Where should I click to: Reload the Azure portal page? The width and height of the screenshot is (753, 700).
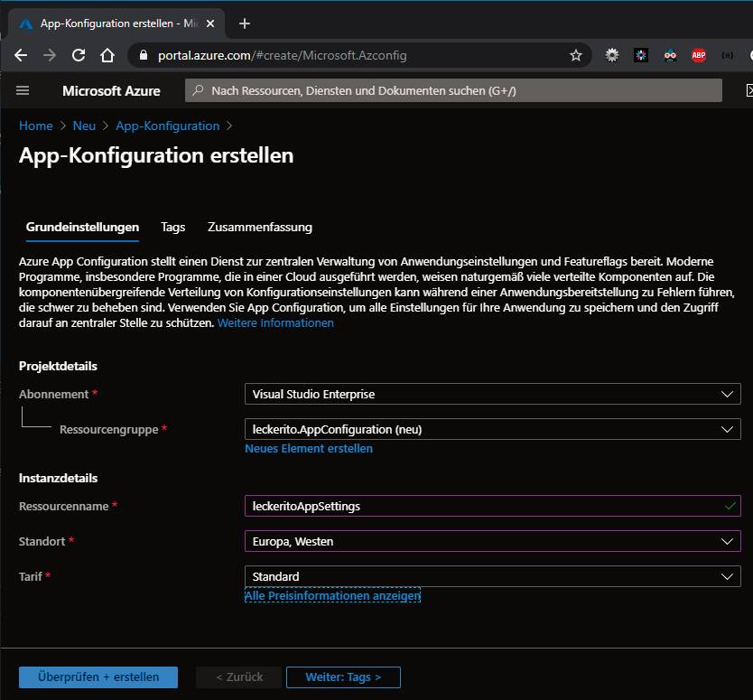coord(79,55)
